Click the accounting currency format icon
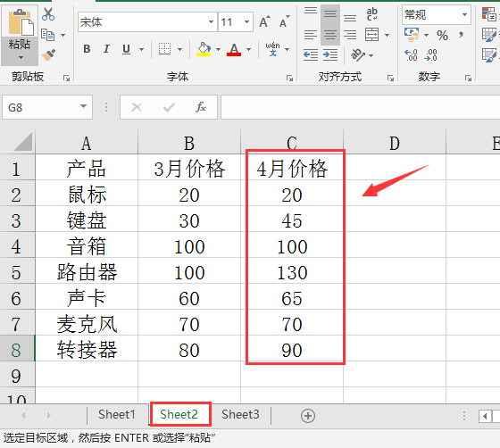The width and height of the screenshot is (500, 448). click(412, 35)
